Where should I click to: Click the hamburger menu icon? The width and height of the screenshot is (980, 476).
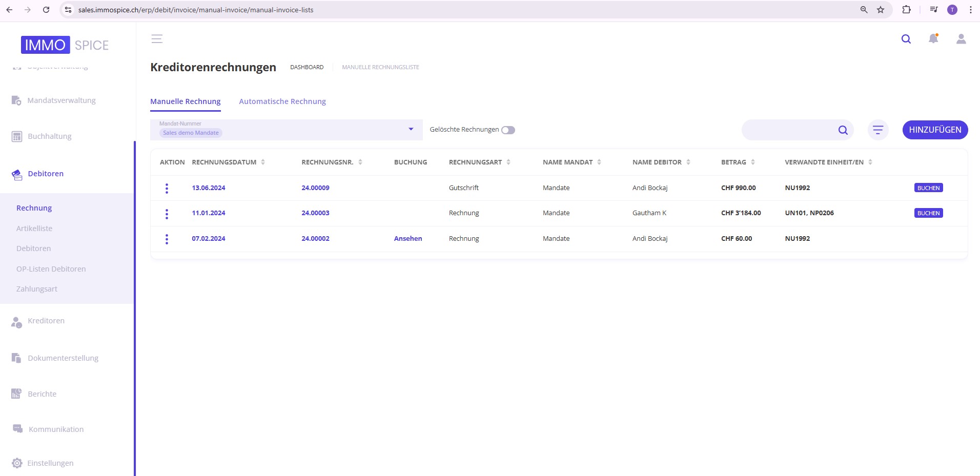157,39
